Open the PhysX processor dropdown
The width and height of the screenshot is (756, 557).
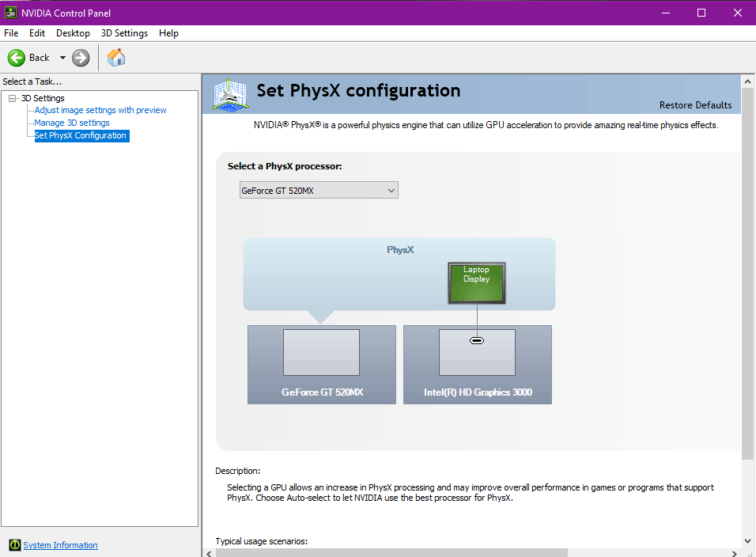(x=319, y=191)
